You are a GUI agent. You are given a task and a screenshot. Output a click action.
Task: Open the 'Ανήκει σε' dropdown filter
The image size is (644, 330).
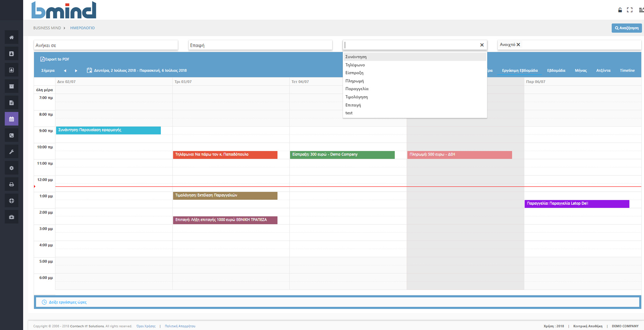(106, 45)
